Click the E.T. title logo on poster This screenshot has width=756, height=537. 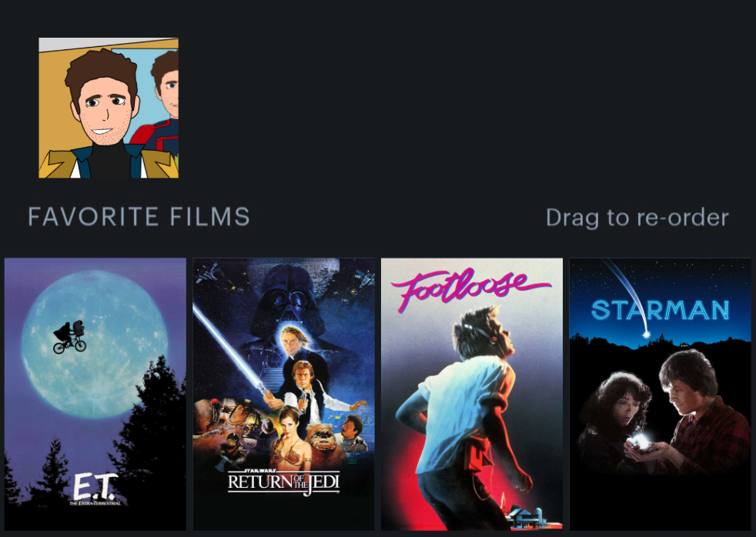tap(96, 489)
